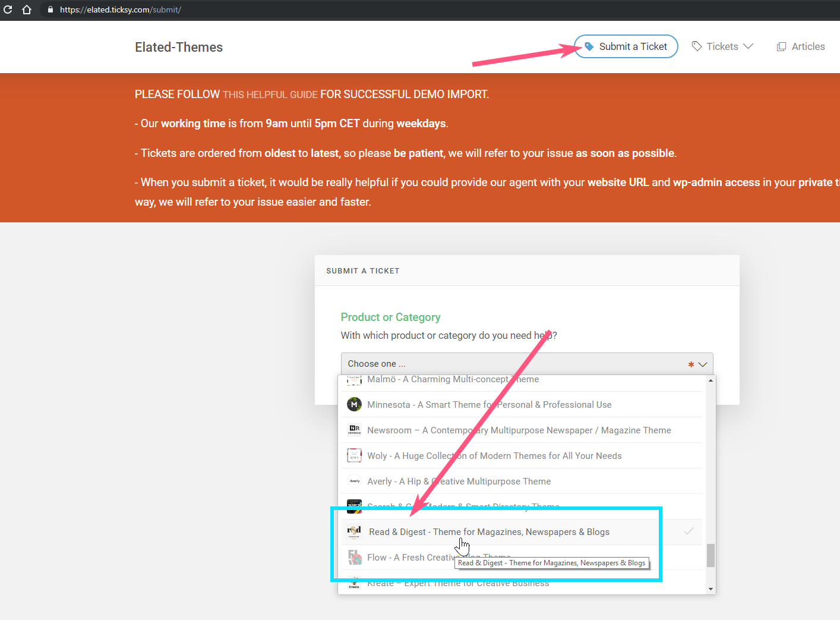
Task: View site security via the padlock icon
Action: click(50, 10)
